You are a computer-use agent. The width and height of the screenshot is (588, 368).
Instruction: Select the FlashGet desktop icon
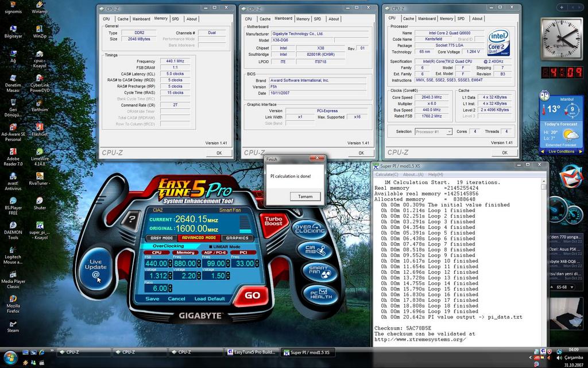click(40, 130)
